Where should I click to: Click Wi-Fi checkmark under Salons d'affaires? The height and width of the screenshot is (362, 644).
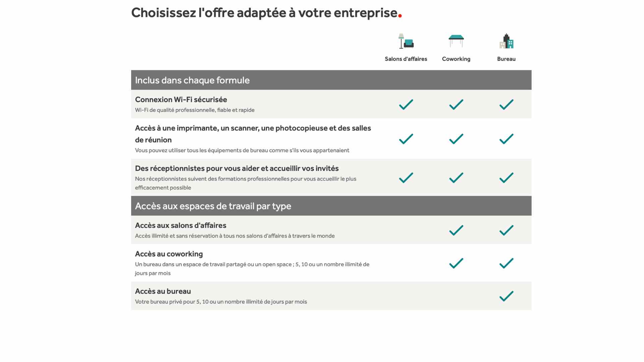tap(406, 104)
